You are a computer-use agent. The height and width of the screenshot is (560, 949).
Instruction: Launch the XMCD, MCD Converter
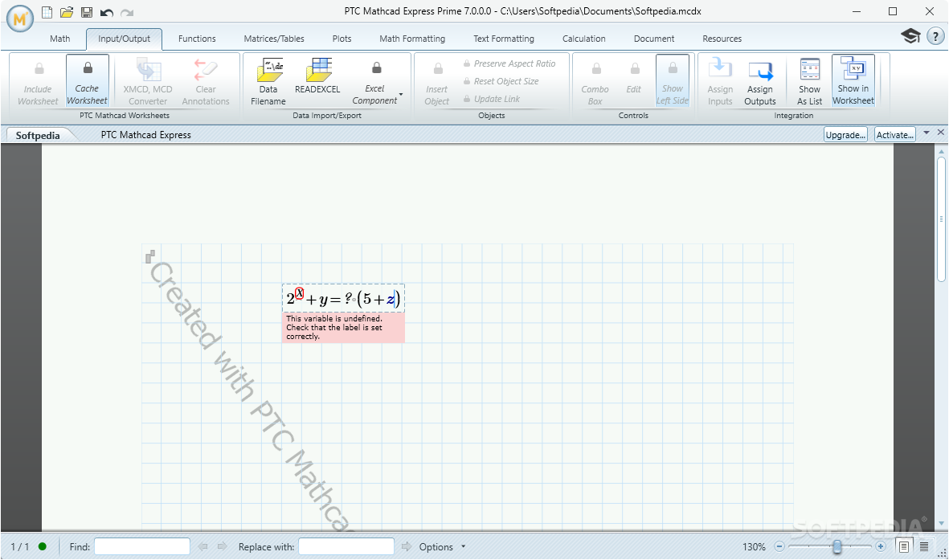tap(148, 82)
